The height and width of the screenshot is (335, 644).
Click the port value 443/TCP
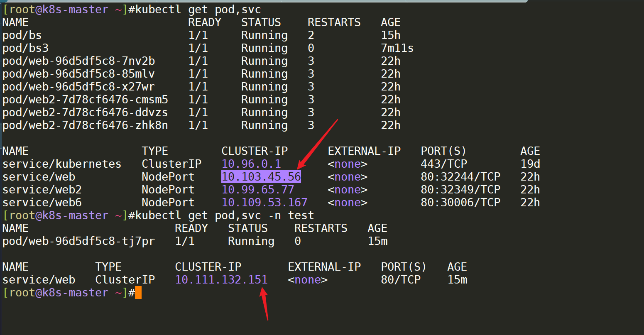click(x=444, y=164)
